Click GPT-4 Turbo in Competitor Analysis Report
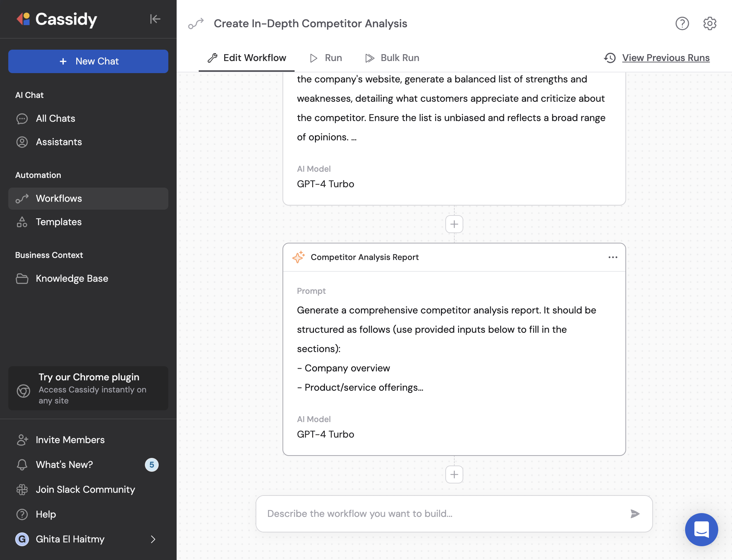This screenshot has height=560, width=732. click(x=325, y=434)
